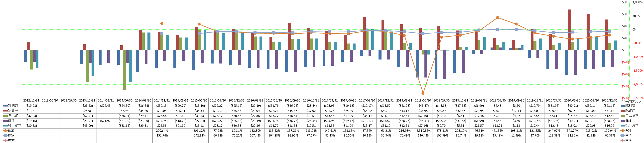Click EBIT value ($21.92) for 2014/03/31
The image size is (644, 143).
pyautogui.click(x=106, y=121)
